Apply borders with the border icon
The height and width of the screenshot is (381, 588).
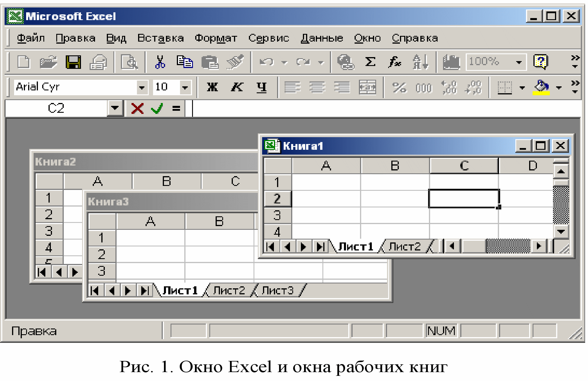pos(505,88)
